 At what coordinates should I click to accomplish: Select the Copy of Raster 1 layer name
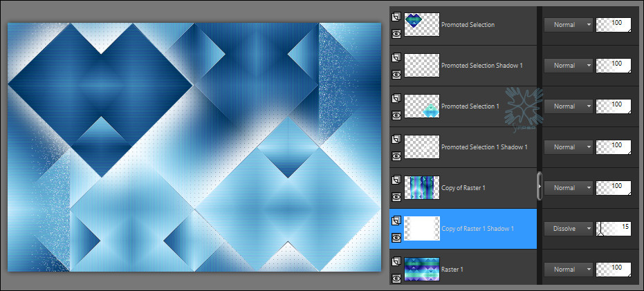tap(466, 188)
